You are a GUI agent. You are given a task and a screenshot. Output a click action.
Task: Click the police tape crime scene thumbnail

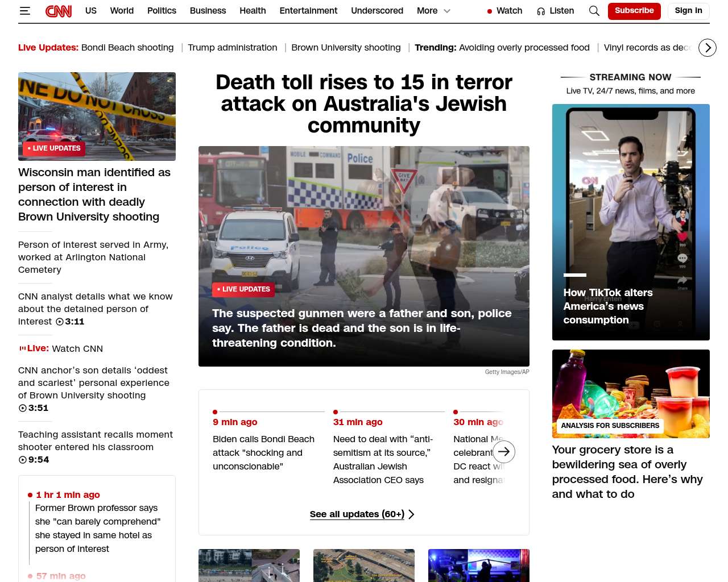[x=97, y=117]
